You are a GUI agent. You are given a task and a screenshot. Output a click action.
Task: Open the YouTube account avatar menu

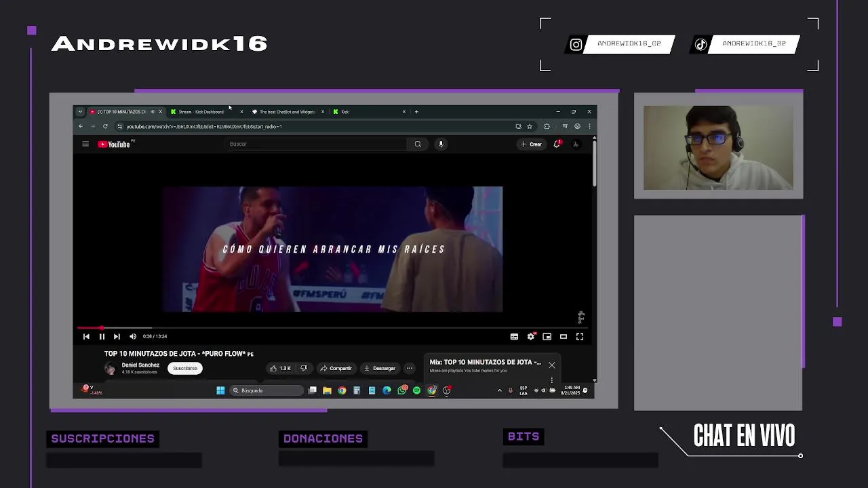[576, 144]
